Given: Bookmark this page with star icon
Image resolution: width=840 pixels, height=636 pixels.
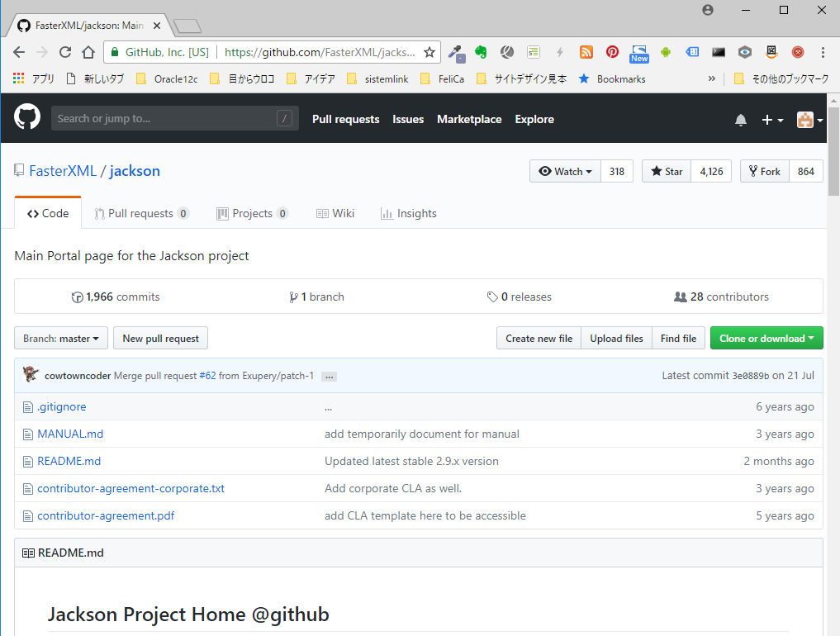Looking at the screenshot, I should (x=429, y=52).
